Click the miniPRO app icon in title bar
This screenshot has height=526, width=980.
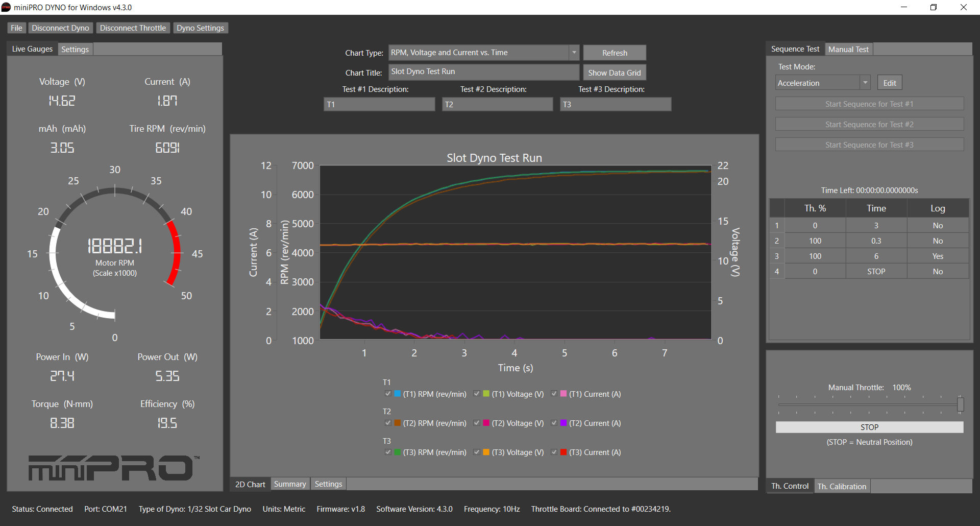coord(6,7)
